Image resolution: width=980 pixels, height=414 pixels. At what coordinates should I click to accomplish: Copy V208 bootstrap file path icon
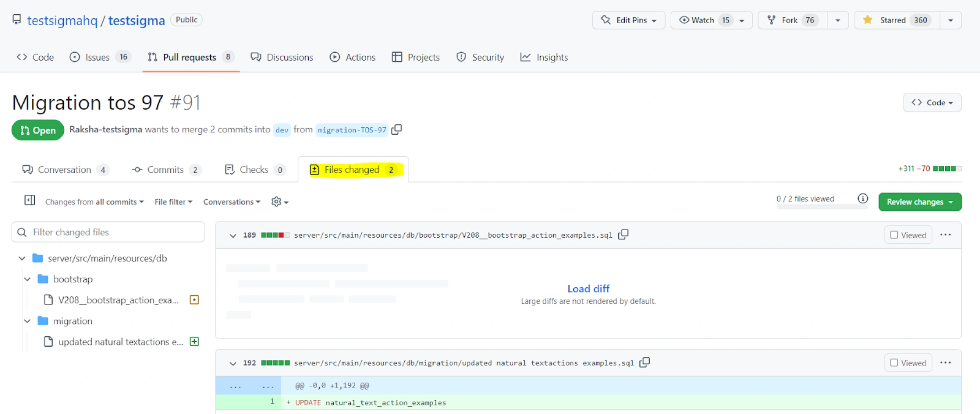pyautogui.click(x=623, y=235)
